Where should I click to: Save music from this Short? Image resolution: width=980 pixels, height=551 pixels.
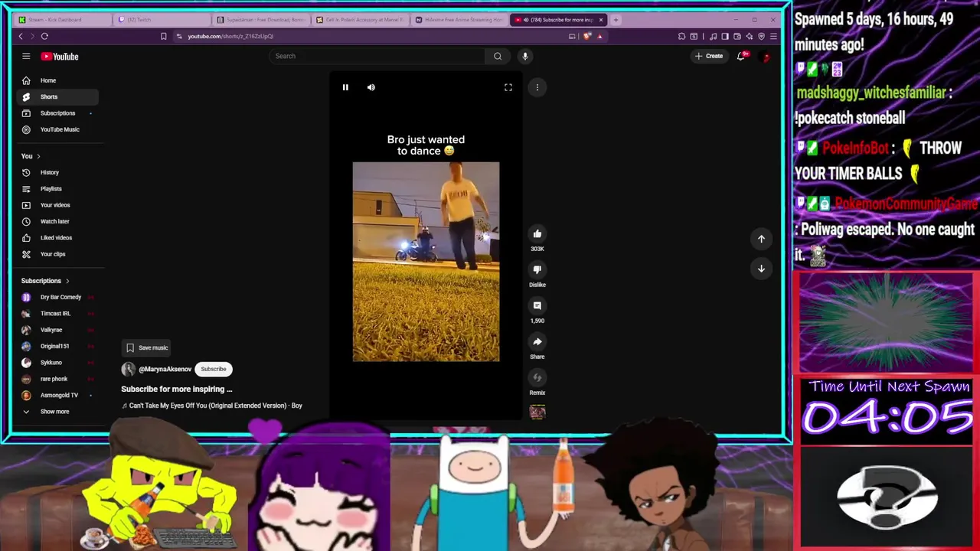click(x=147, y=347)
